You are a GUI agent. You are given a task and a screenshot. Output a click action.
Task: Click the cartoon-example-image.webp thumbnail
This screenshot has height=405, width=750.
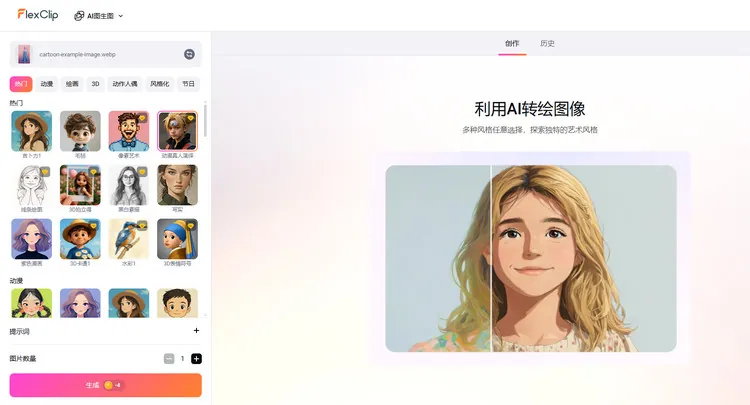[24, 54]
